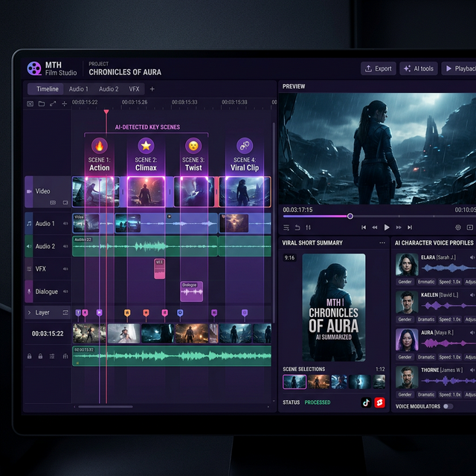Mute the Dialogue track
The width and height of the screenshot is (476, 476).
pos(65,292)
